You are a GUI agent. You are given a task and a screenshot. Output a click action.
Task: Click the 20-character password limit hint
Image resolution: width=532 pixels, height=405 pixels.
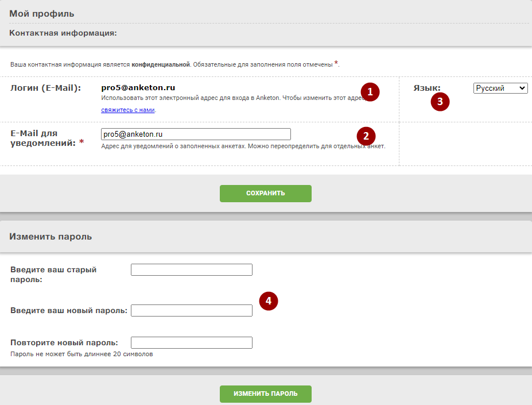(x=81, y=354)
